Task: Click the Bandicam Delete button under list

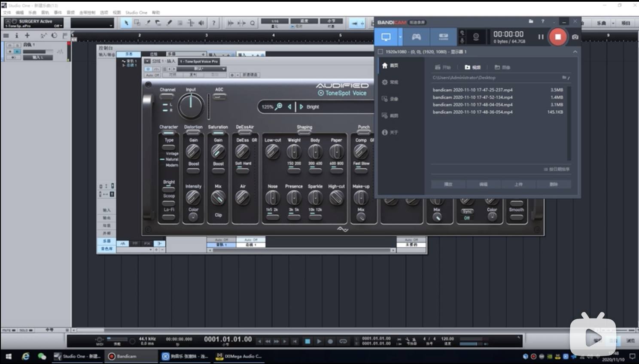Action: 554,184
